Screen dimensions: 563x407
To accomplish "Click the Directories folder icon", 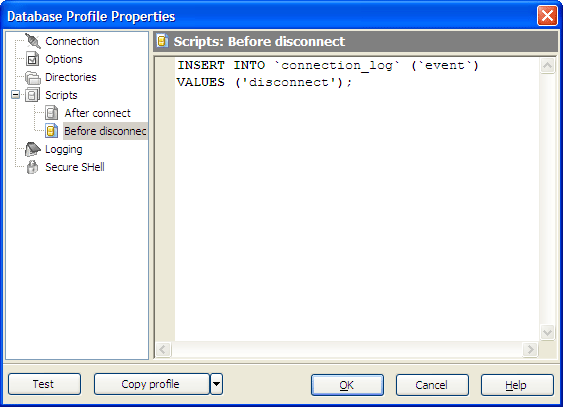I will tap(33, 77).
